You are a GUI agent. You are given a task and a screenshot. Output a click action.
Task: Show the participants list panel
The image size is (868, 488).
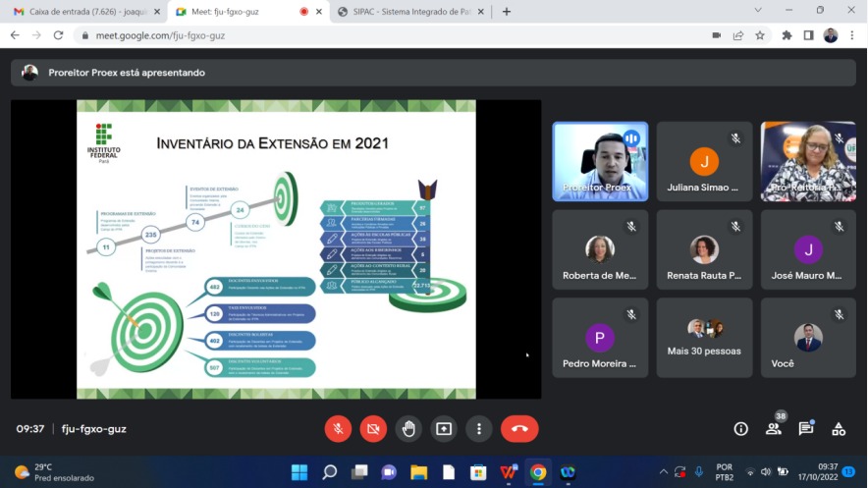point(774,429)
